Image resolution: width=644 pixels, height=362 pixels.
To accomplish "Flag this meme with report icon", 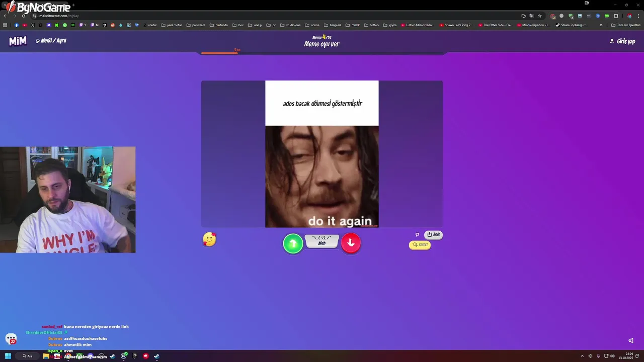I will point(417,234).
